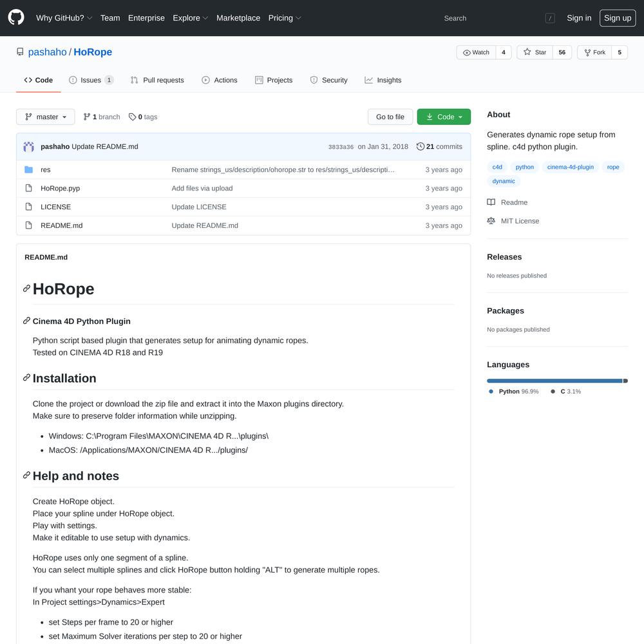Click the star count 56
644x644 pixels.
(562, 52)
